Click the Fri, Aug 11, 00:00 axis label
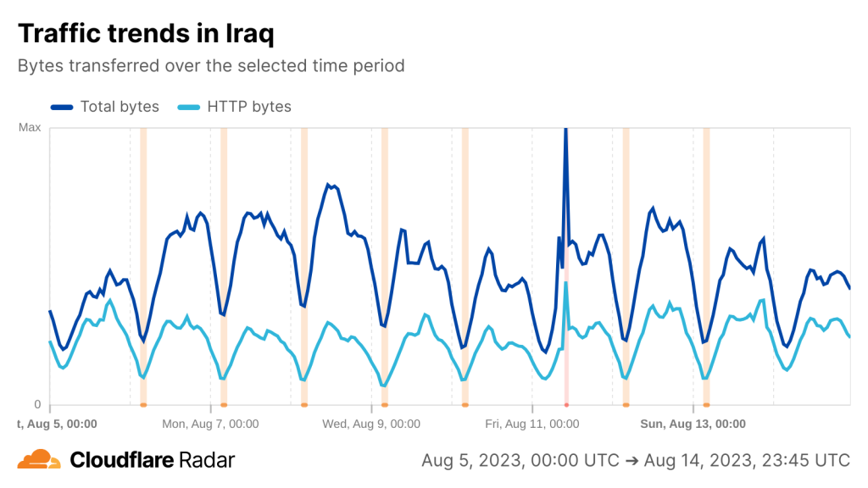This screenshot has width=868, height=488. tap(532, 424)
